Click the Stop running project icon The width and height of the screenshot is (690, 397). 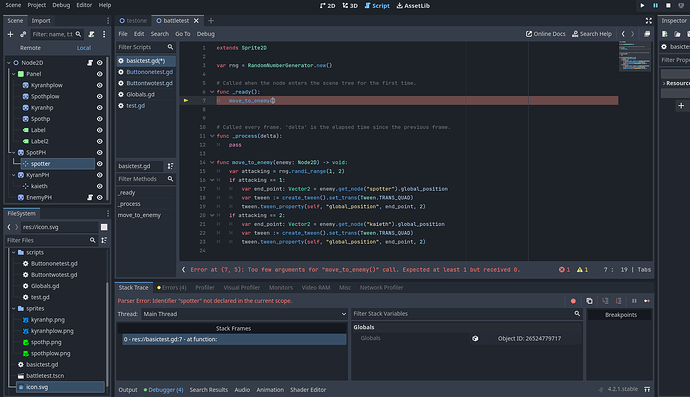point(668,5)
